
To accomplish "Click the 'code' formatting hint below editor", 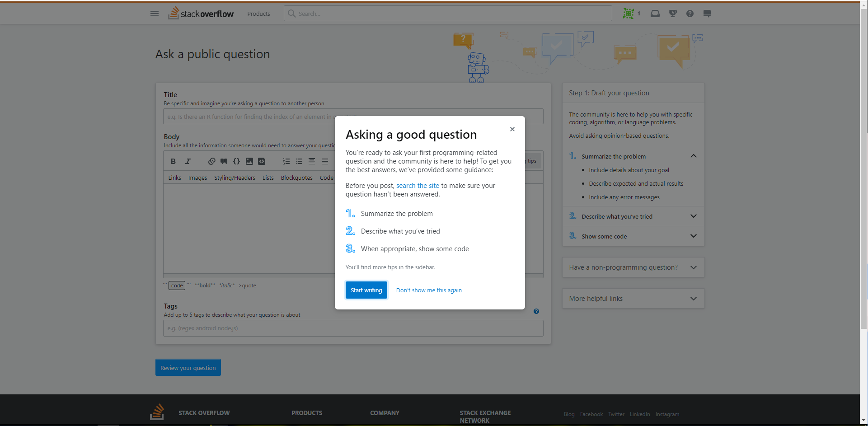I will [x=177, y=286].
